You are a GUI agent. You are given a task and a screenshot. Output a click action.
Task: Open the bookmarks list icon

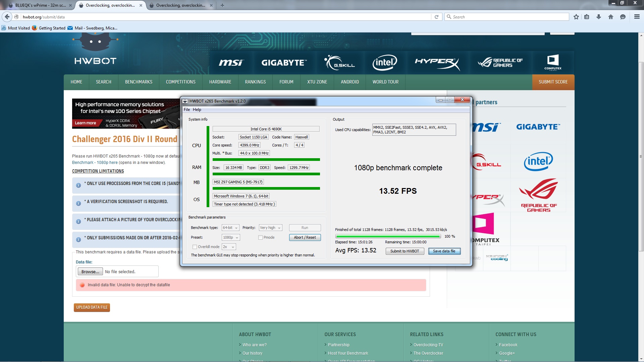coord(587,17)
